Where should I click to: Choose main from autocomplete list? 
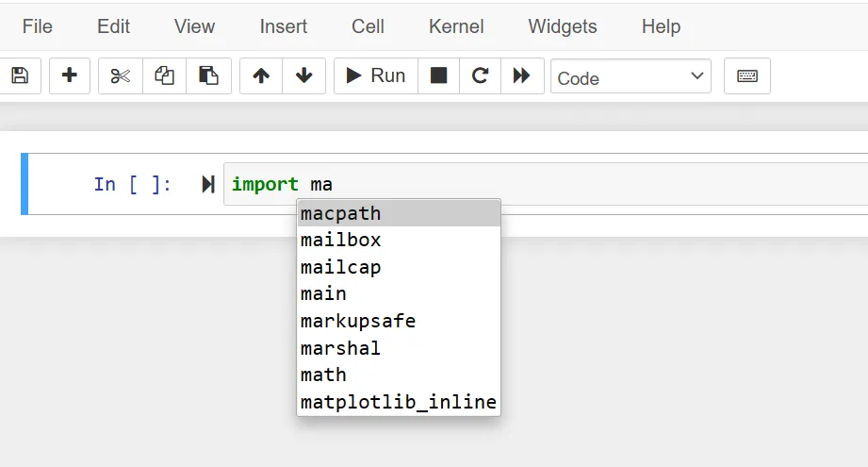[399, 293]
